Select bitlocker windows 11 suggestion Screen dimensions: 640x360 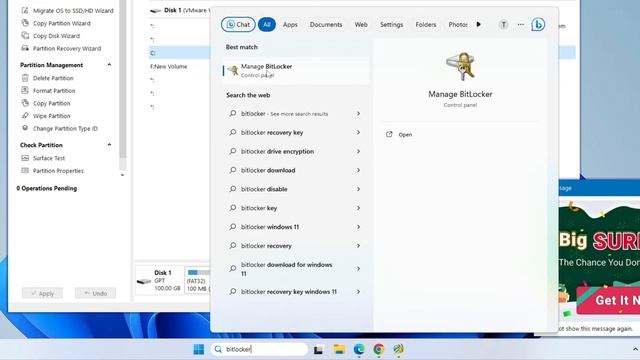296,227
